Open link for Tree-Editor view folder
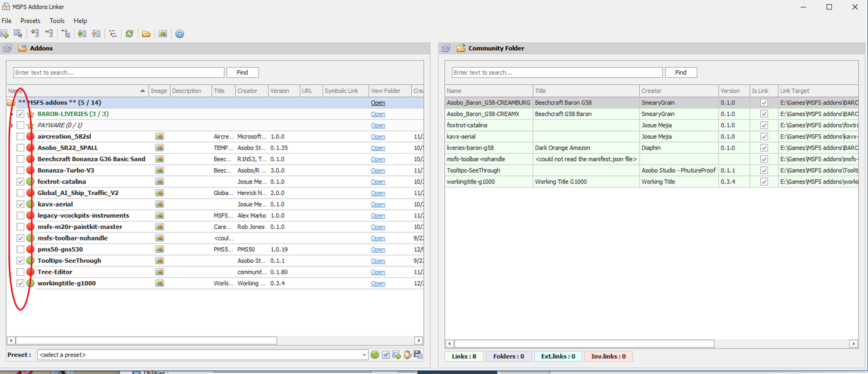The image size is (868, 374). pyautogui.click(x=378, y=272)
